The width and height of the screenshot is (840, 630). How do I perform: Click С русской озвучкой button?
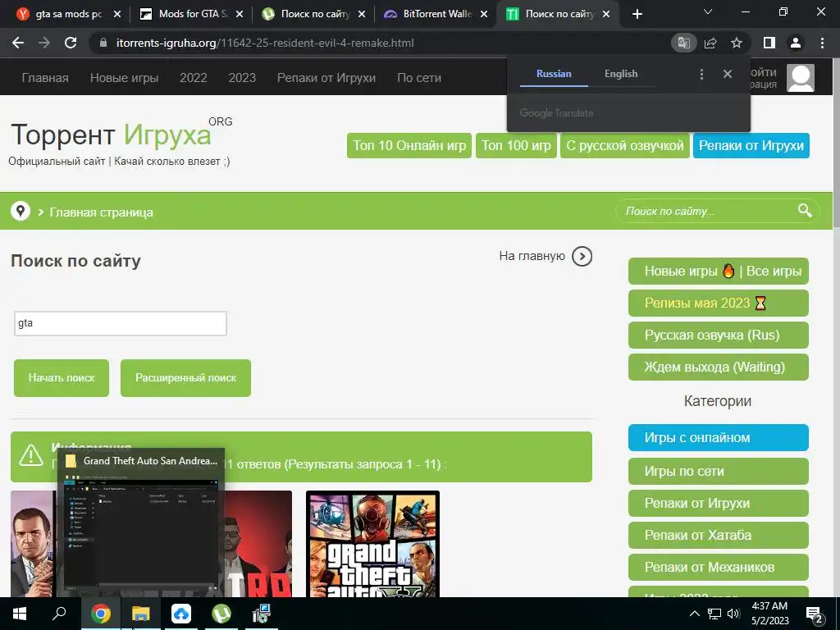[x=624, y=145]
